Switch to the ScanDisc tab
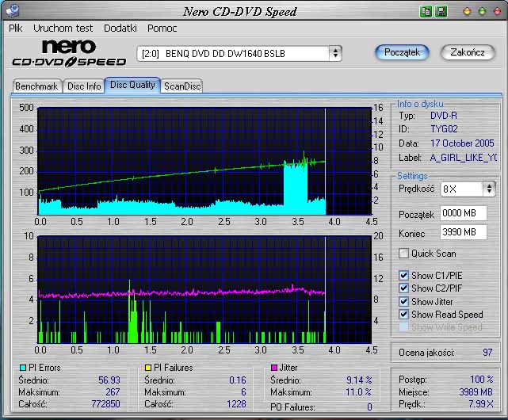The image size is (508, 420). [x=182, y=86]
